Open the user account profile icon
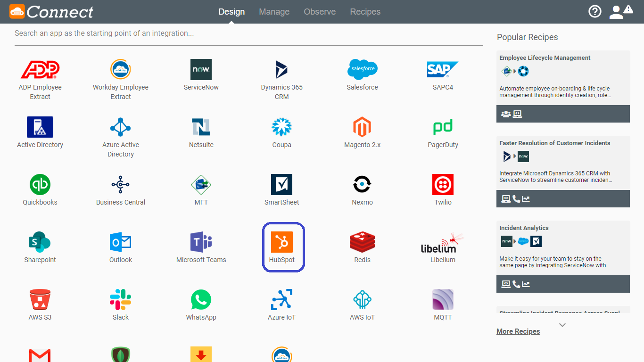This screenshot has width=644, height=362. click(x=616, y=12)
